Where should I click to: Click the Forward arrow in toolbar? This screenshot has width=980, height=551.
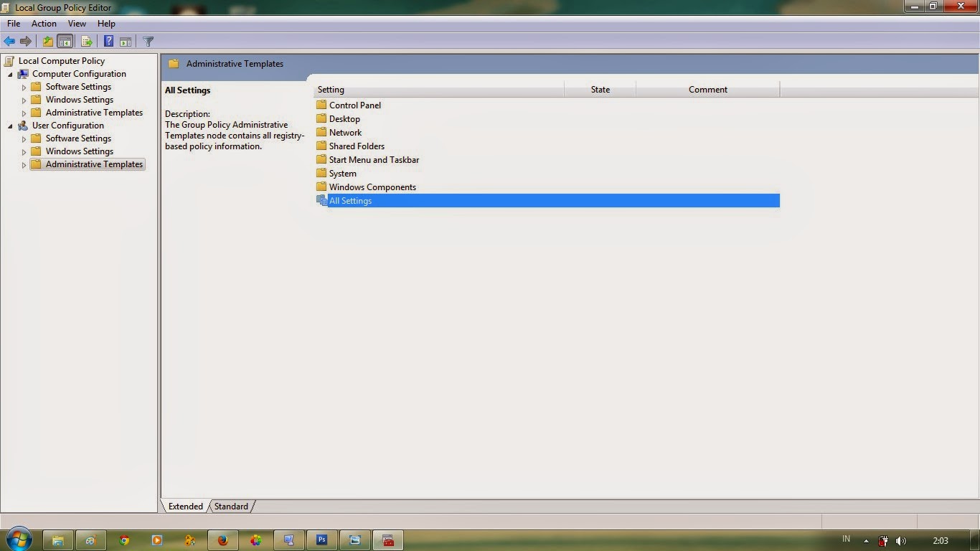tap(26, 42)
